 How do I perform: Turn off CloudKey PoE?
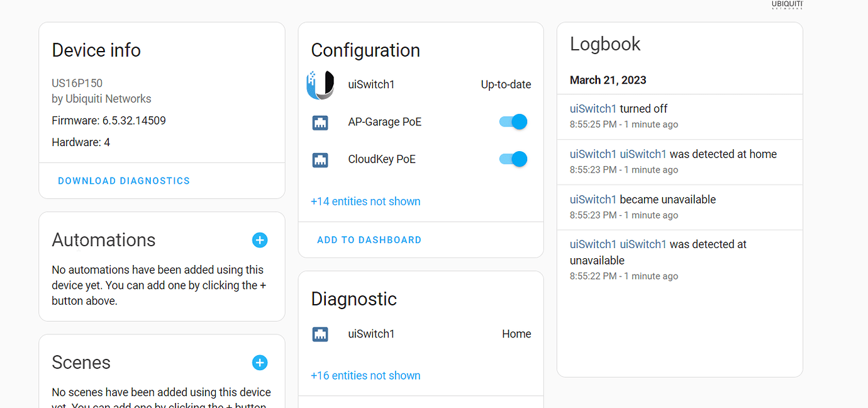(513, 159)
